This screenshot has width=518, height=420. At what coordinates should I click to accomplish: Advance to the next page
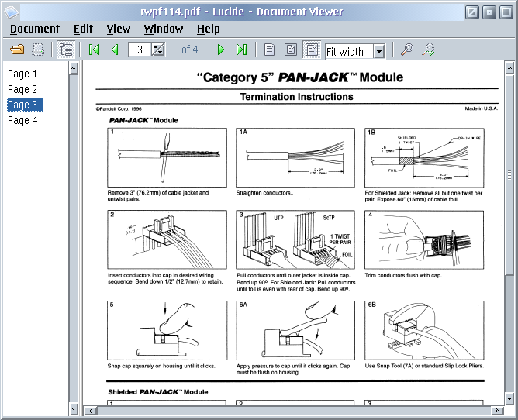(x=221, y=50)
